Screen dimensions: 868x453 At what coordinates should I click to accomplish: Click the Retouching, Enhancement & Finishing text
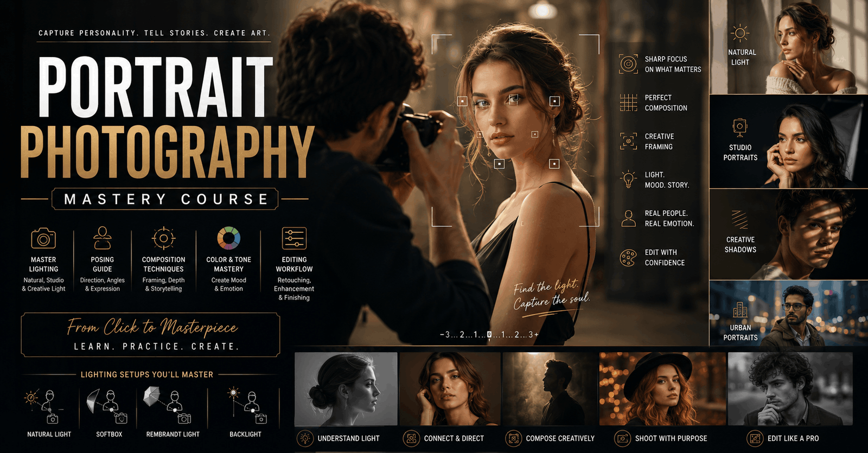coord(294,289)
